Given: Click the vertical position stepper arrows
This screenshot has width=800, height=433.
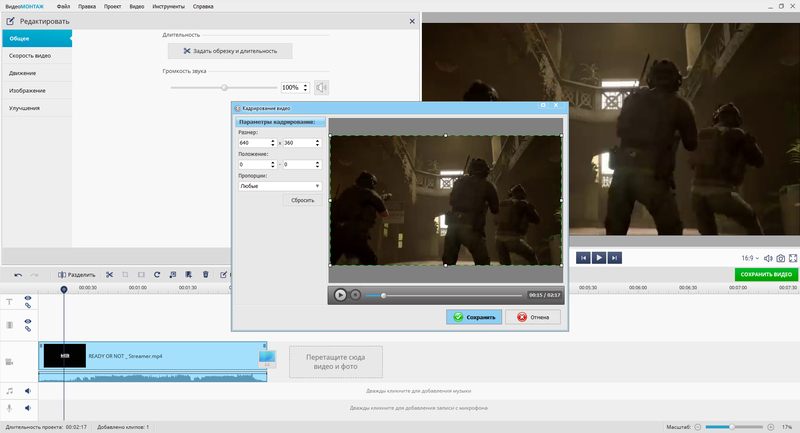Looking at the screenshot, I should pos(317,164).
